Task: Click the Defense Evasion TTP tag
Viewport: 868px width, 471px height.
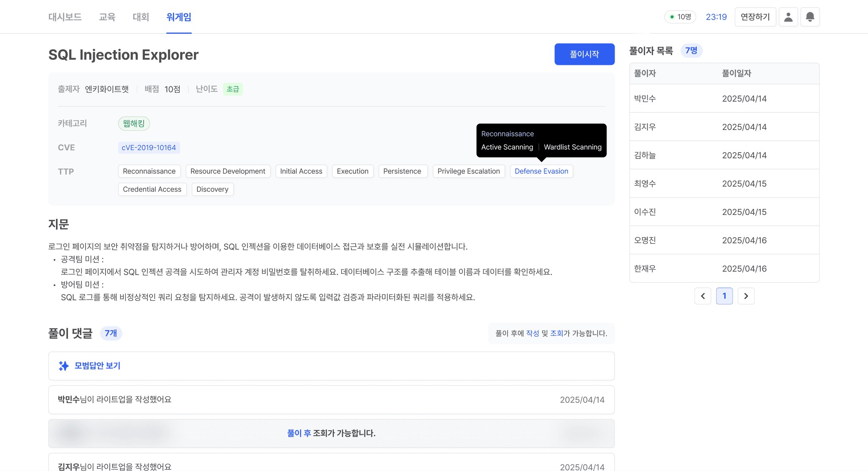Action: click(541, 170)
